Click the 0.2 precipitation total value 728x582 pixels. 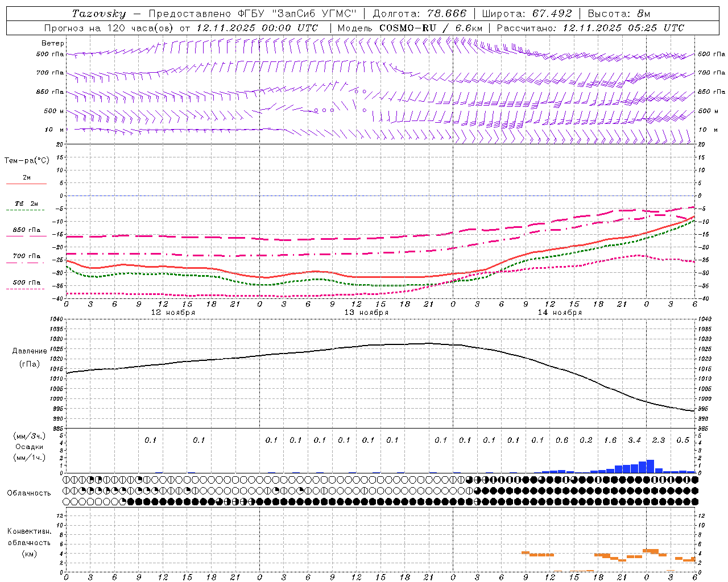pos(586,440)
